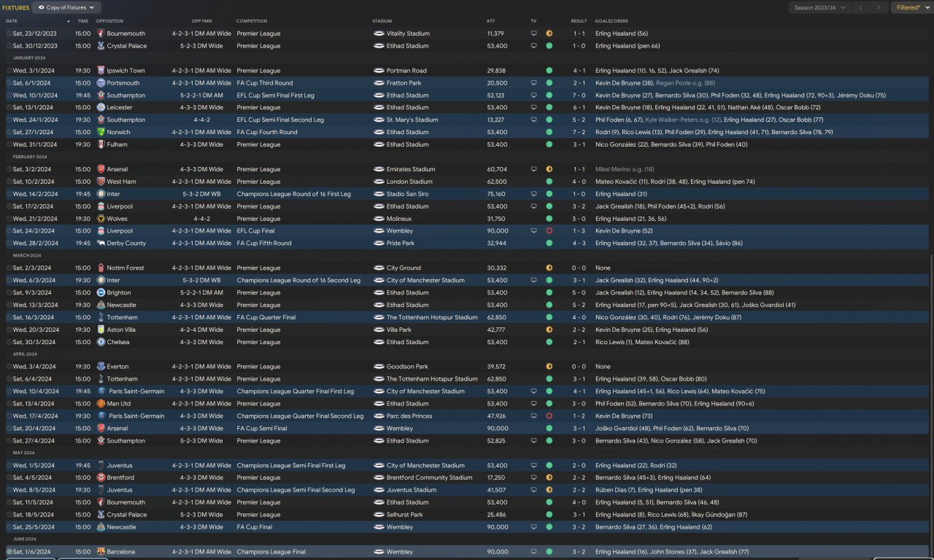934x560 pixels.
Task: Sort fixtures by the DATE column header
Action: pyautogui.click(x=12, y=21)
